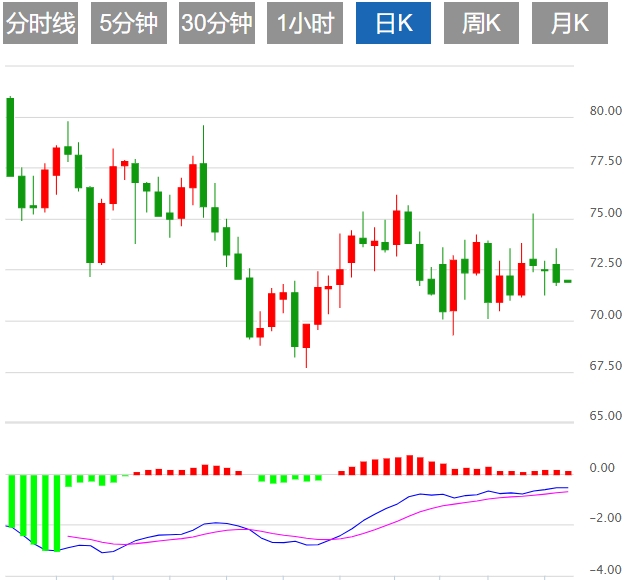
Task: Show the 周K weekly chart
Action: [x=481, y=24]
